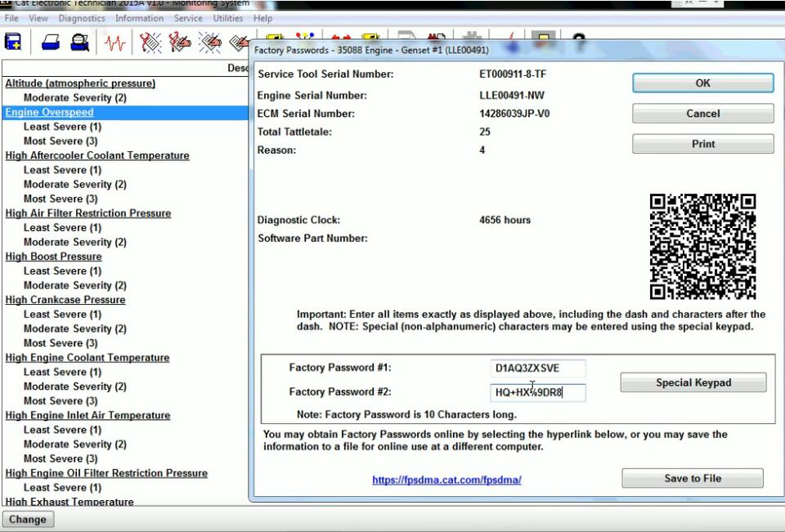This screenshot has width=785, height=532.
Task: Open the Information menu
Action: click(139, 19)
